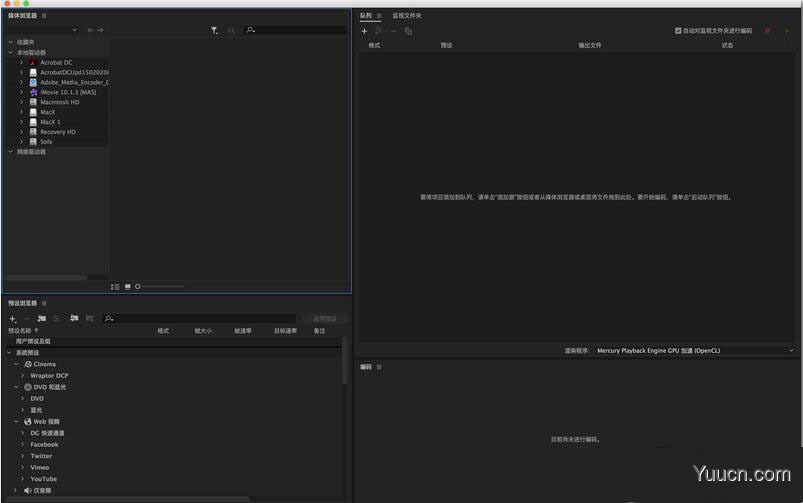Click the Apply Preset button
Screen dimensions: 803x503
tap(325, 319)
